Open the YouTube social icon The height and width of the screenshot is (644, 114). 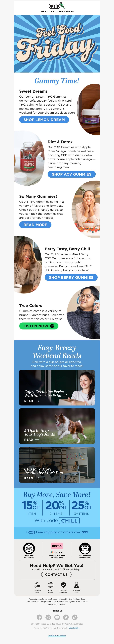point(57,617)
